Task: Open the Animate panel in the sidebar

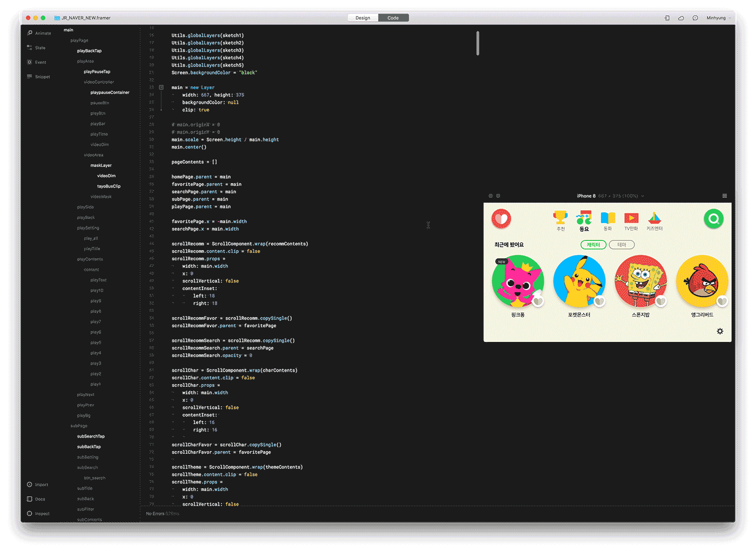Action: [39, 33]
